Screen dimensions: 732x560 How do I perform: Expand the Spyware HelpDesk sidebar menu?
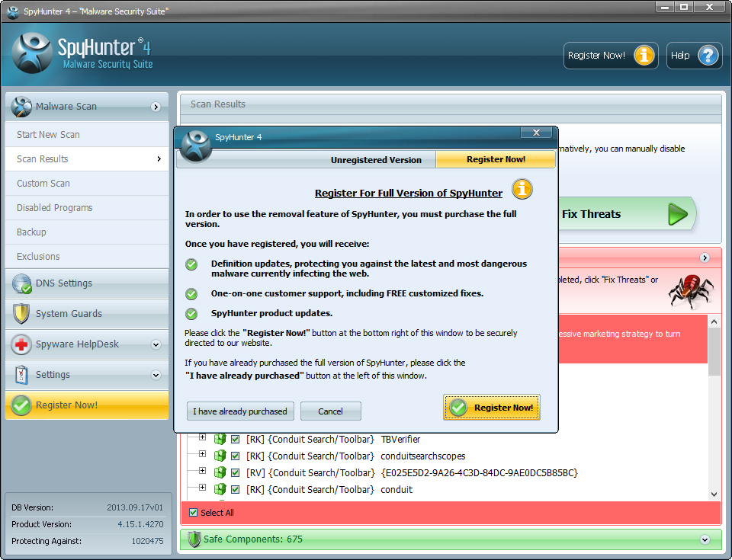pos(156,344)
